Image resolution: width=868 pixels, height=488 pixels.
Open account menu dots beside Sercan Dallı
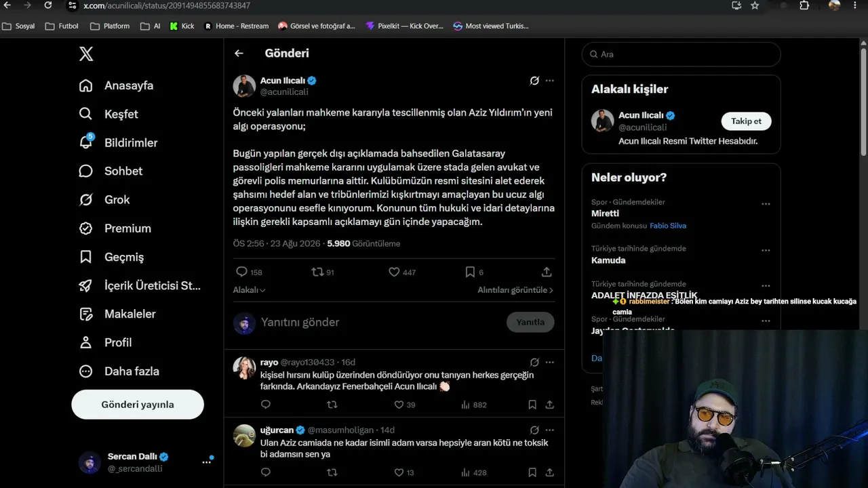pyautogui.click(x=206, y=462)
